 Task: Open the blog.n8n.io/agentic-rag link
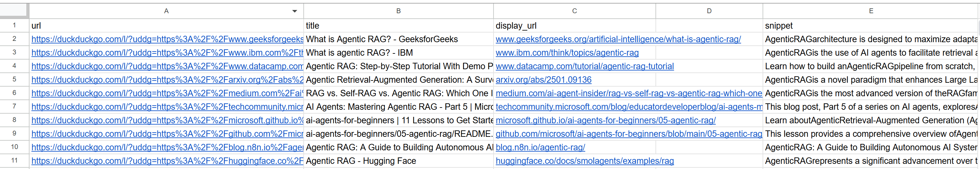(540, 148)
